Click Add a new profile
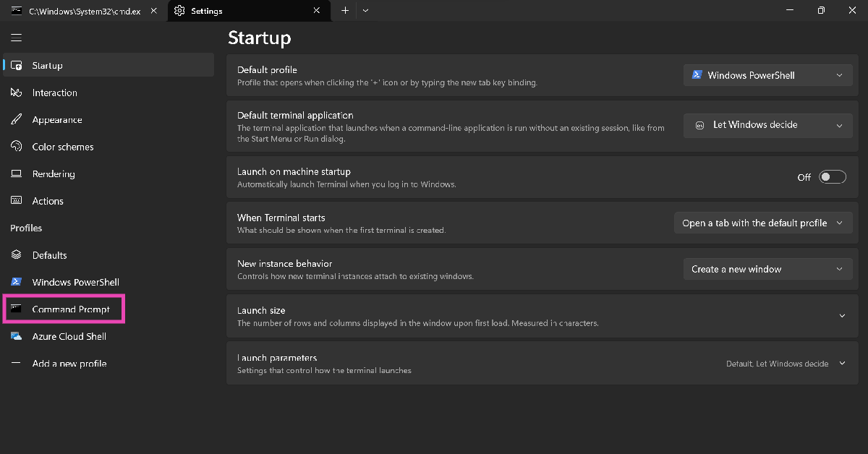Image resolution: width=868 pixels, height=454 pixels. (69, 364)
